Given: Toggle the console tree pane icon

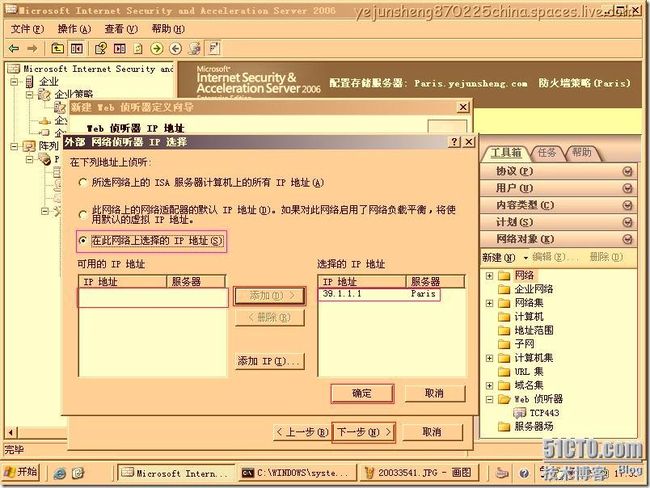Looking at the screenshot, I should point(77,49).
